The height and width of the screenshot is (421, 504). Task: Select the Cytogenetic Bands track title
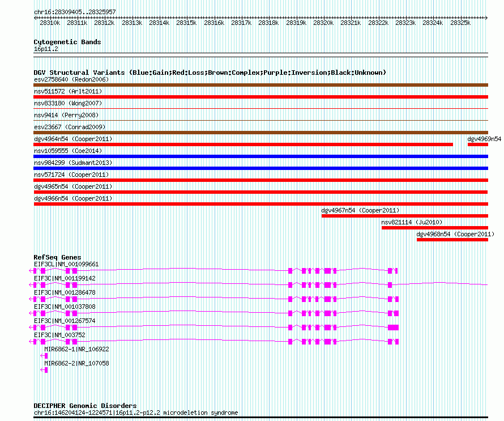pyautogui.click(x=67, y=42)
